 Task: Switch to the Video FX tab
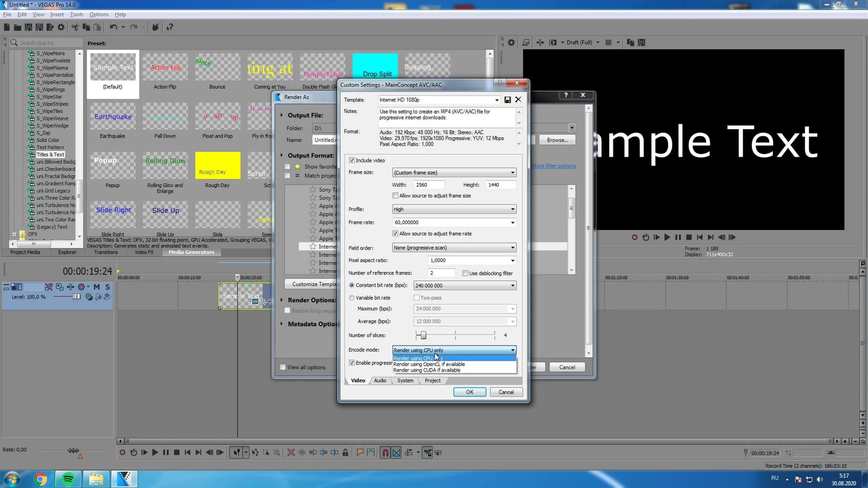coord(144,252)
